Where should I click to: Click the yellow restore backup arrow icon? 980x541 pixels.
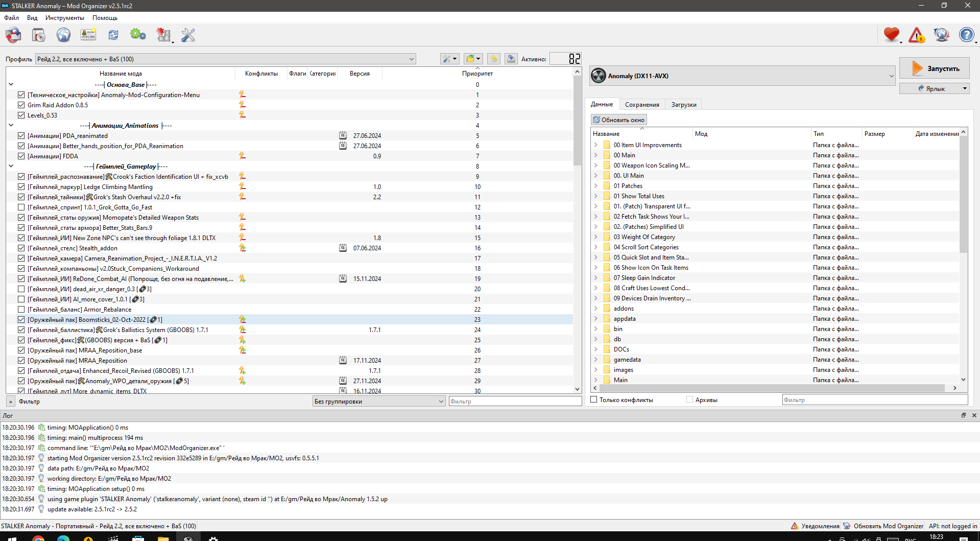(x=494, y=59)
